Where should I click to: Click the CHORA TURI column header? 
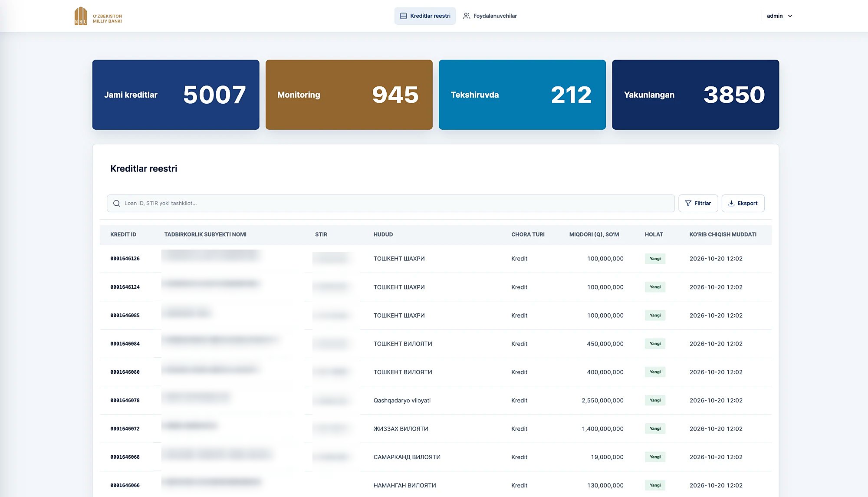click(528, 234)
